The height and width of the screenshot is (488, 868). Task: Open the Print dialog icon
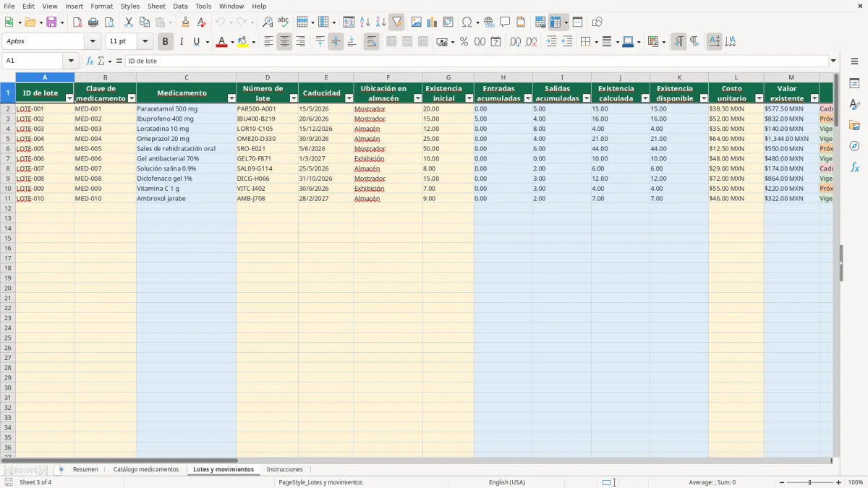click(93, 22)
